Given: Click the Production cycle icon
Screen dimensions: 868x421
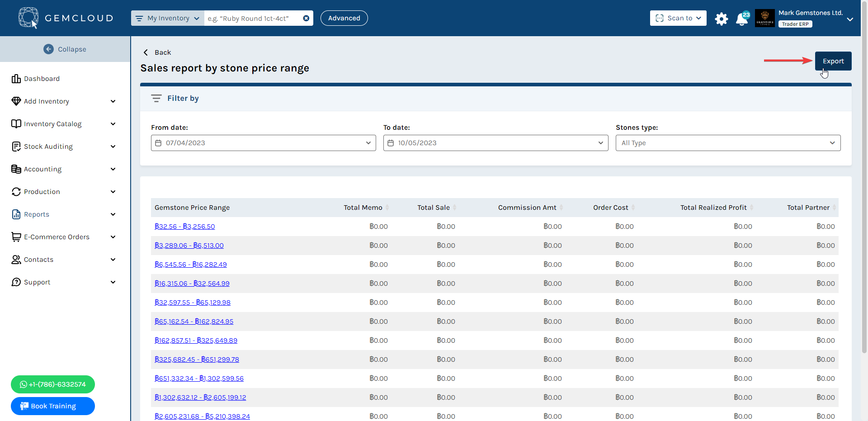Looking at the screenshot, I should point(16,191).
